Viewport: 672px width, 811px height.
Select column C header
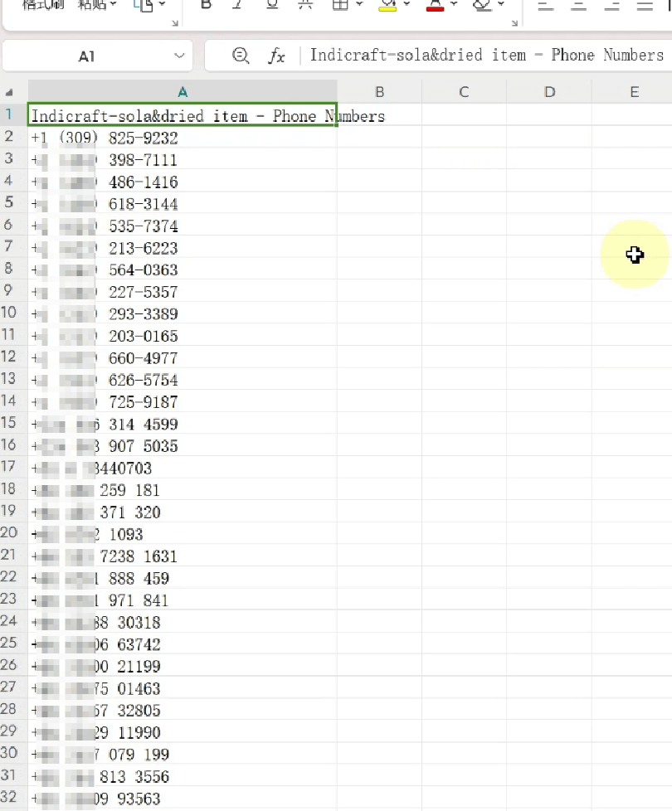(x=464, y=92)
